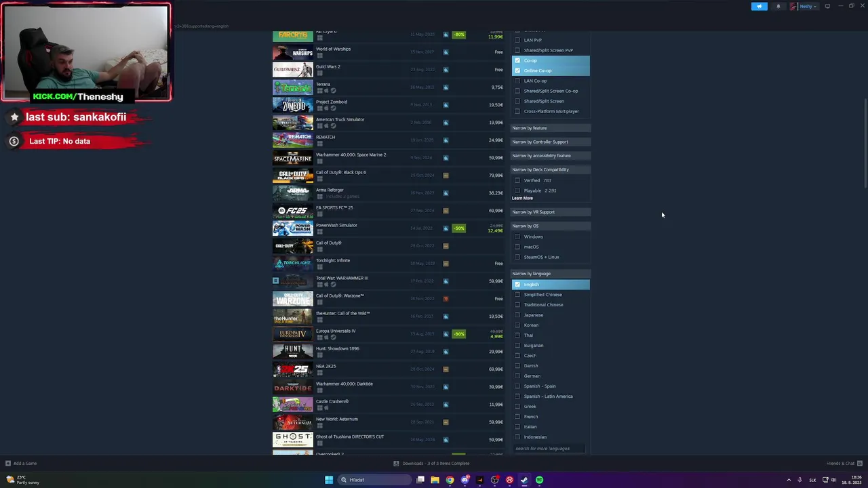Open Discord from taskbar

[465, 480]
